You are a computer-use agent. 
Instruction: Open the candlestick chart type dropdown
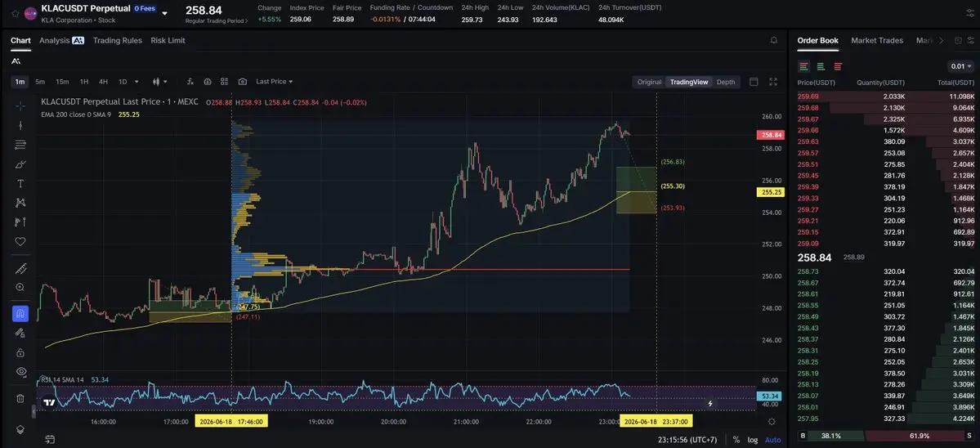pyautogui.click(x=160, y=81)
